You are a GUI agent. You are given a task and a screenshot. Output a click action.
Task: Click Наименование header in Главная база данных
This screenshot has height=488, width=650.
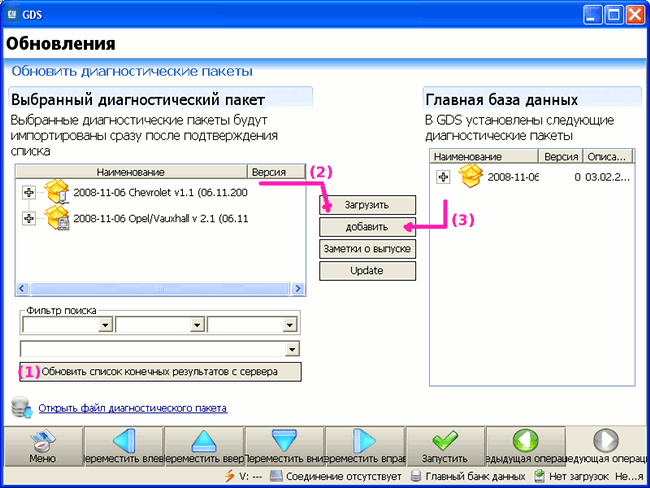click(484, 156)
